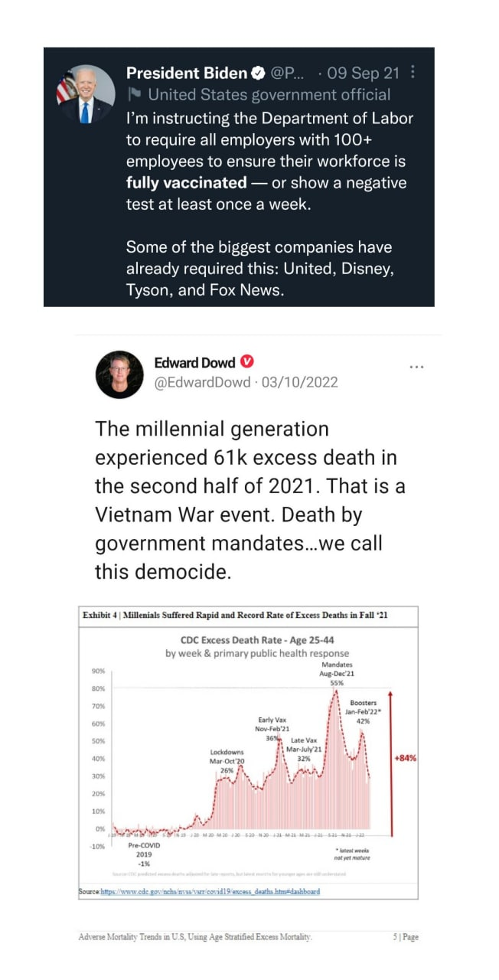Screen dimensions: 499x980
Task: Open the Edward Dowd display name
Action: (194, 362)
